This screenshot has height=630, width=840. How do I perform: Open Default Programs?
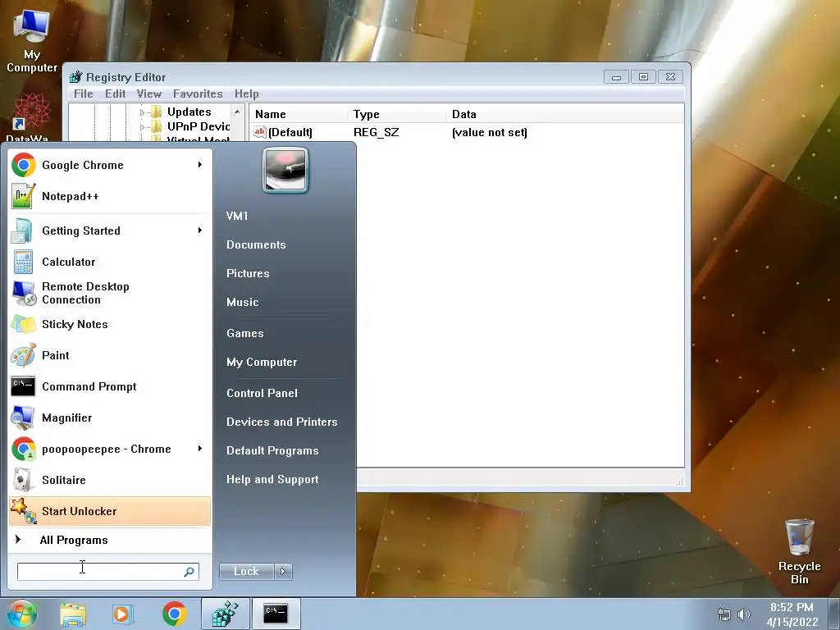pos(272,451)
